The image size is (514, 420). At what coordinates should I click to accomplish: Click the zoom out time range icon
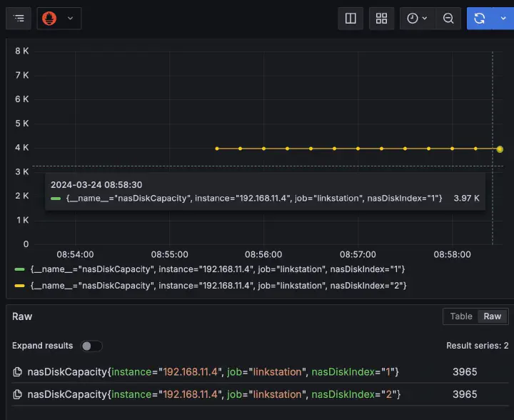448,19
